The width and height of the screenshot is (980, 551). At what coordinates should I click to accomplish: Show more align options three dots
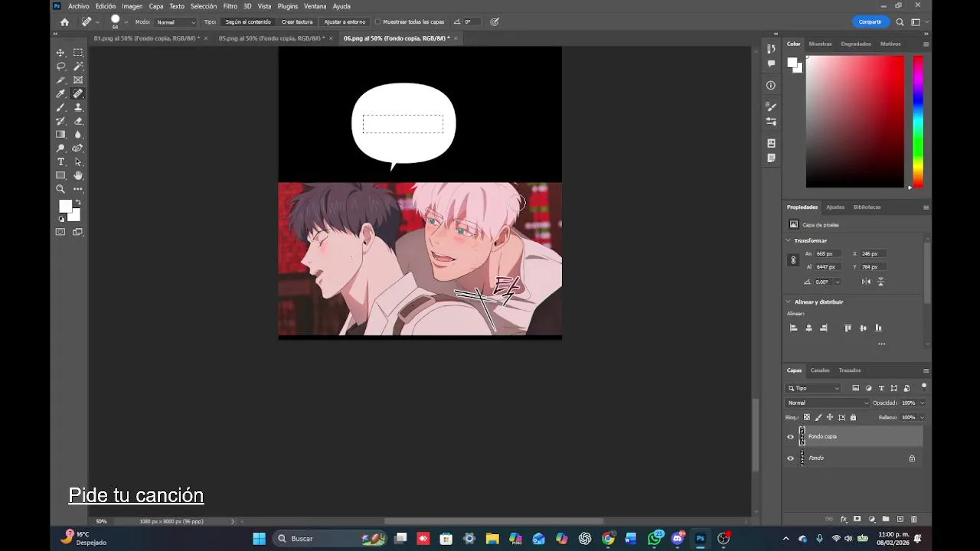(881, 344)
